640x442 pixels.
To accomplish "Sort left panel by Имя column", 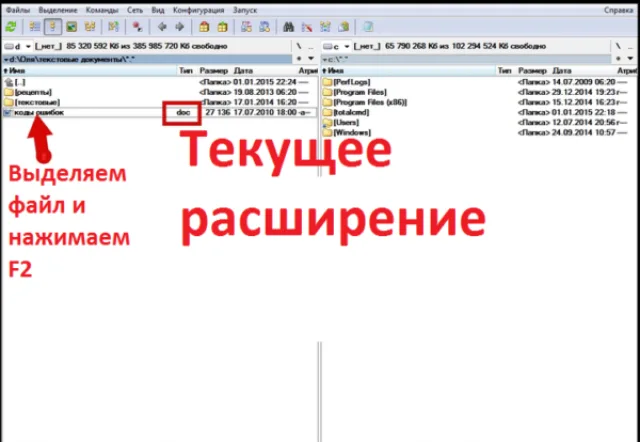I will pos(90,71).
